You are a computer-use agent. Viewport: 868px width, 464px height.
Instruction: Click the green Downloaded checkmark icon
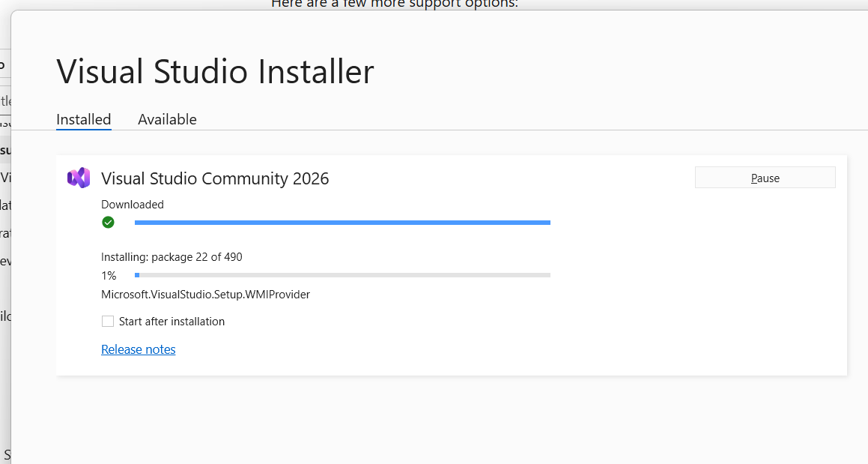coord(108,222)
